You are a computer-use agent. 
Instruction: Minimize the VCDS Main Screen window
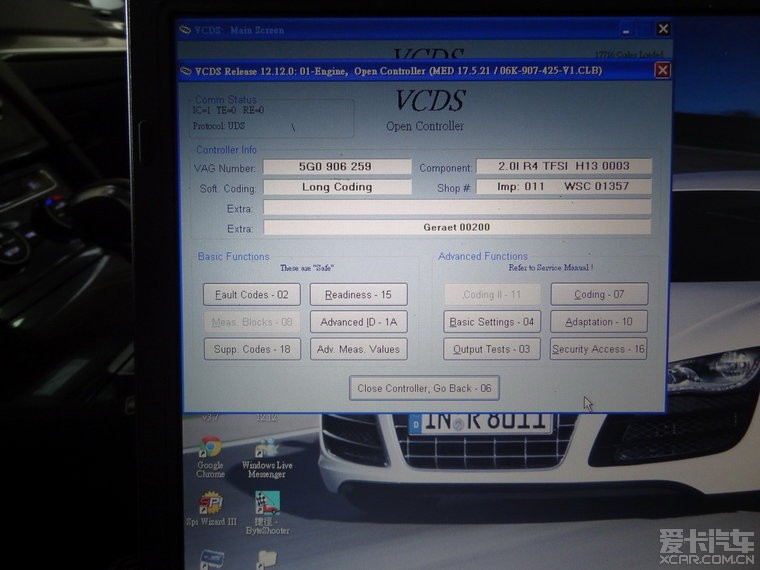(x=626, y=31)
